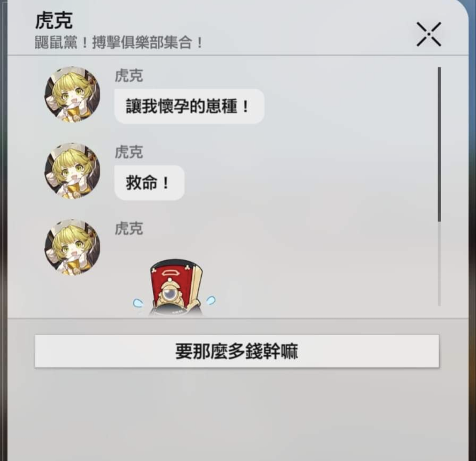Open the crying red-hat robot sticker
This screenshot has width=476, height=461.
tap(175, 287)
